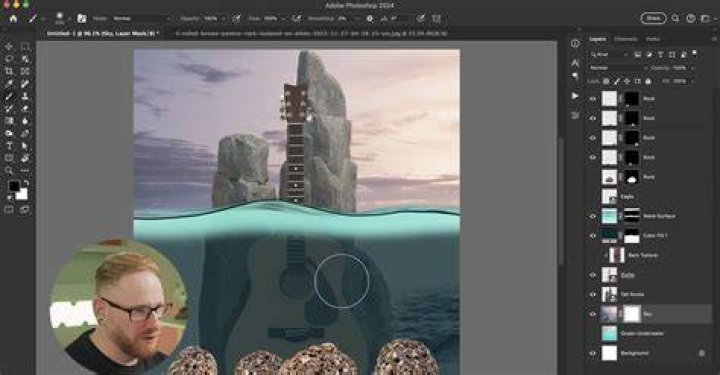The image size is (720, 375).
Task: Open the Layers panel options menu
Action: [x=713, y=39]
